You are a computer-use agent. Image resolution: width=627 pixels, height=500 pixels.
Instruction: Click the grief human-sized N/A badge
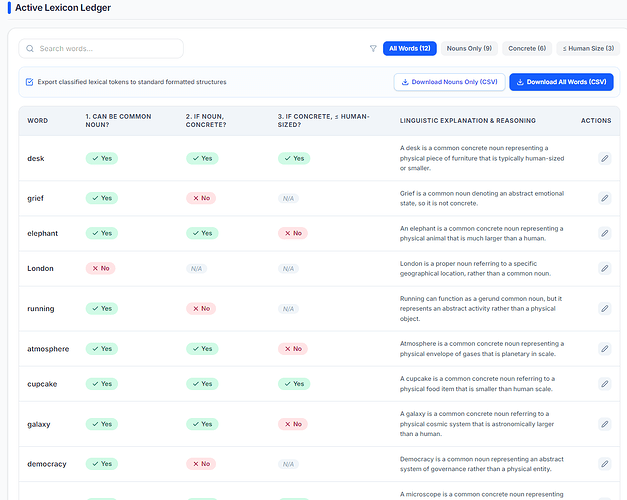pyautogui.click(x=288, y=198)
